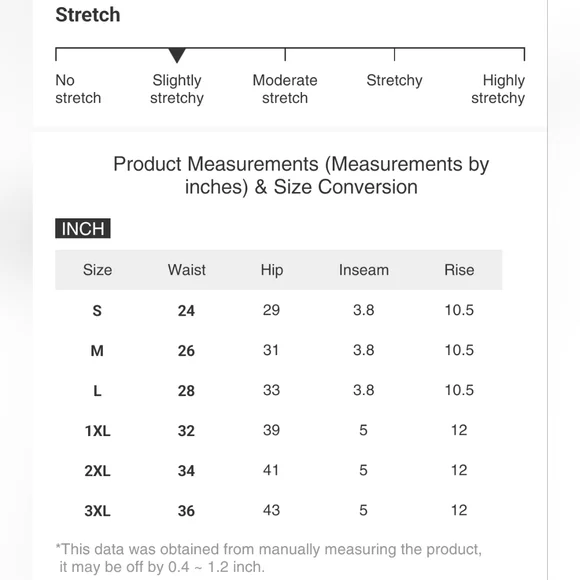The height and width of the screenshot is (580, 580).
Task: Click the No stretch label
Action: tap(78, 89)
